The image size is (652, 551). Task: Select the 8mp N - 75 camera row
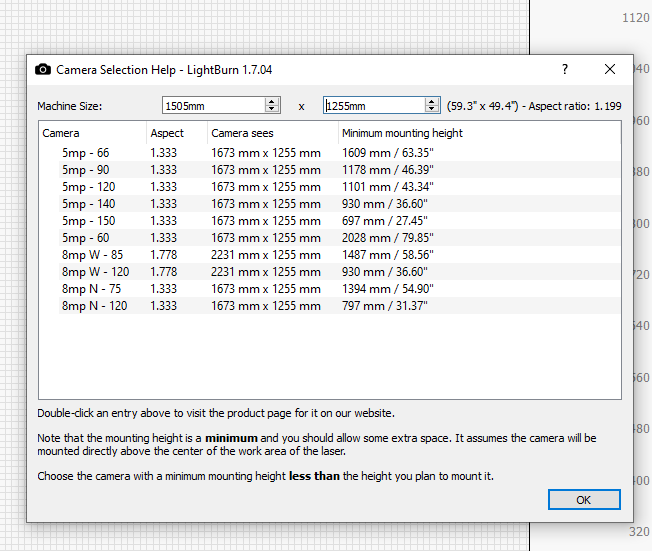tap(339, 289)
